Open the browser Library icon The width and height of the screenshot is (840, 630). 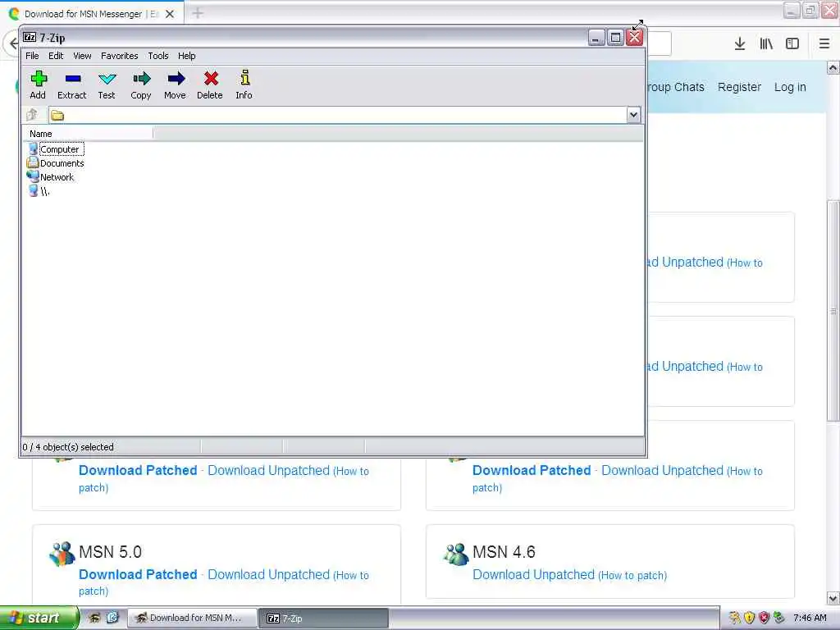[x=766, y=44]
